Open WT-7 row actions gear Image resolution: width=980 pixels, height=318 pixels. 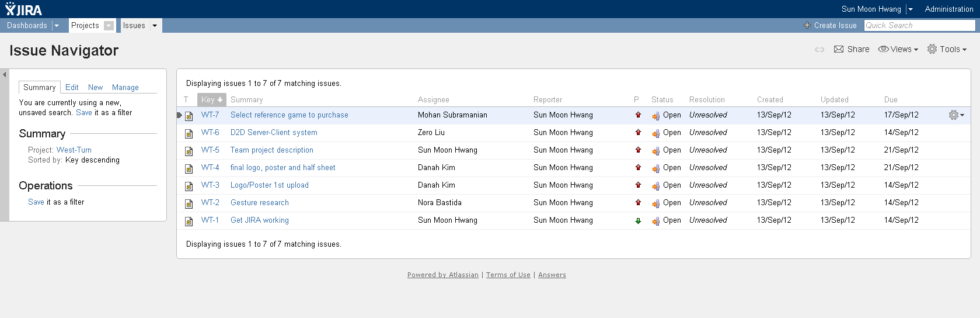[956, 115]
